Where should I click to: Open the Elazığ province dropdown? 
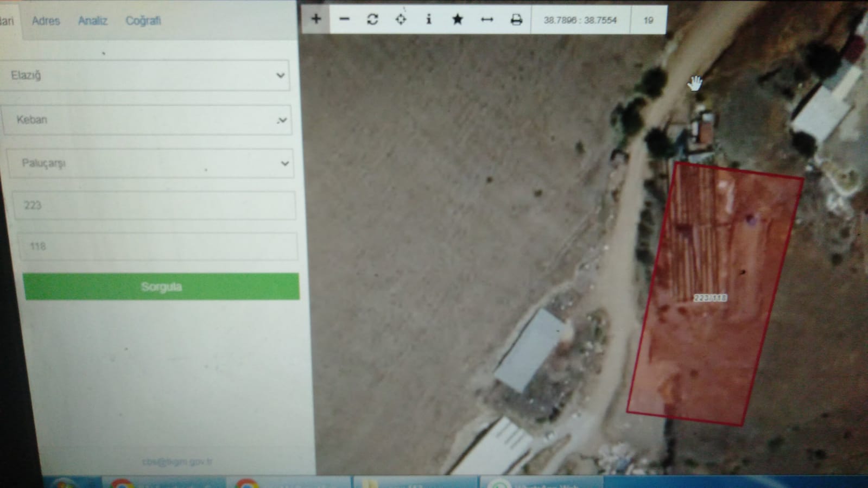point(145,75)
